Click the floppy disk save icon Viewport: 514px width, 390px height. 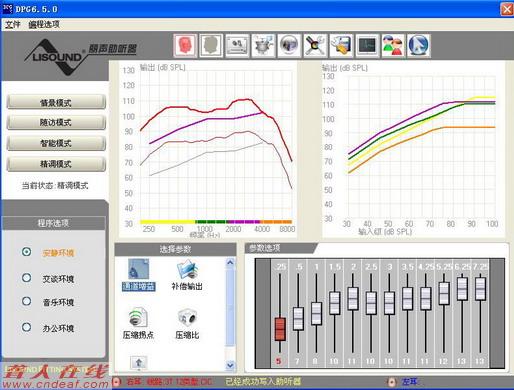tap(341, 45)
